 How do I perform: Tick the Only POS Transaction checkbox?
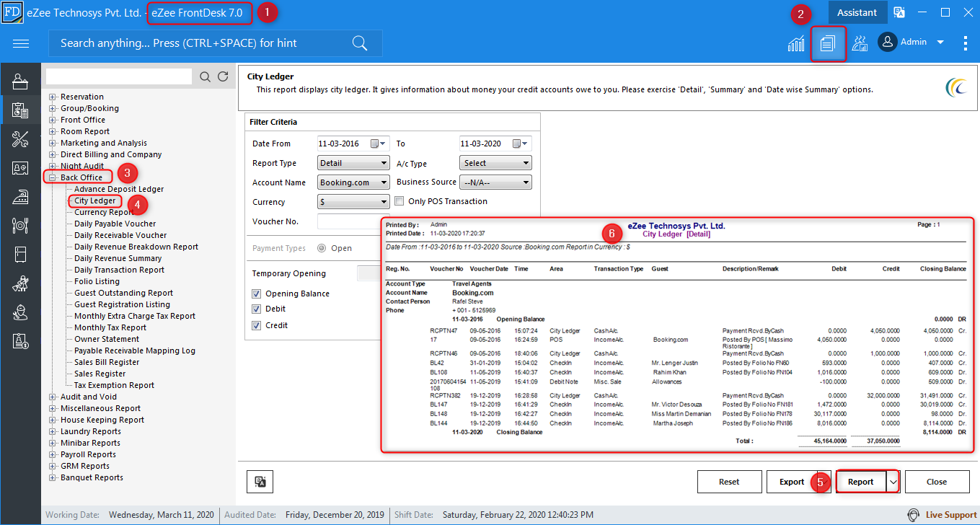point(401,201)
